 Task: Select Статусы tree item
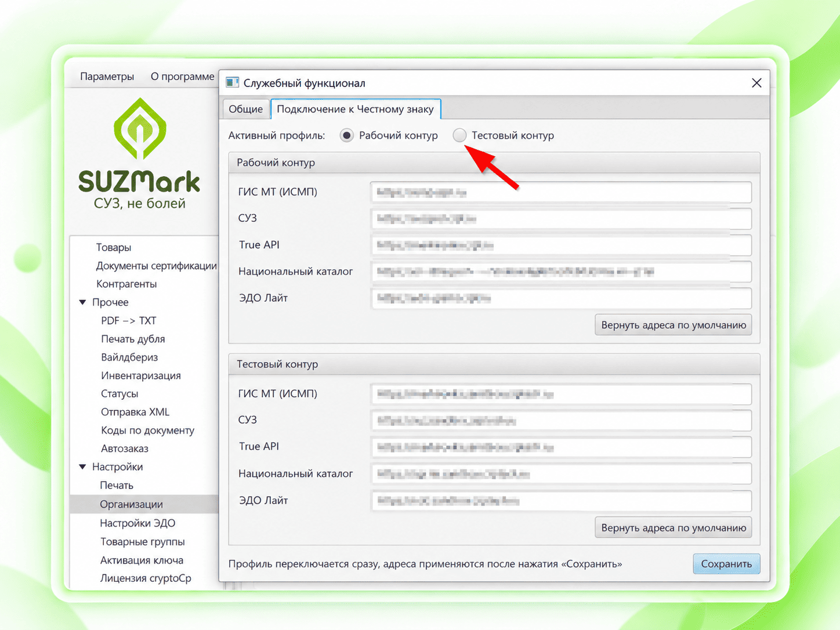(120, 393)
